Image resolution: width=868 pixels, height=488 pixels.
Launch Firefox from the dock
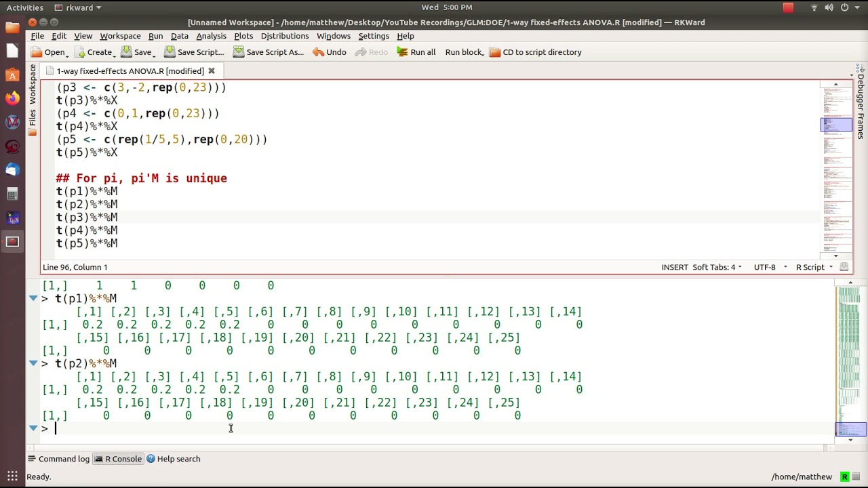tap(12, 98)
